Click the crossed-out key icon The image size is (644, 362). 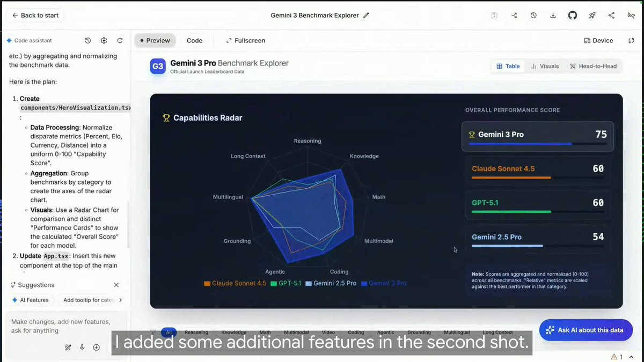[631, 16]
